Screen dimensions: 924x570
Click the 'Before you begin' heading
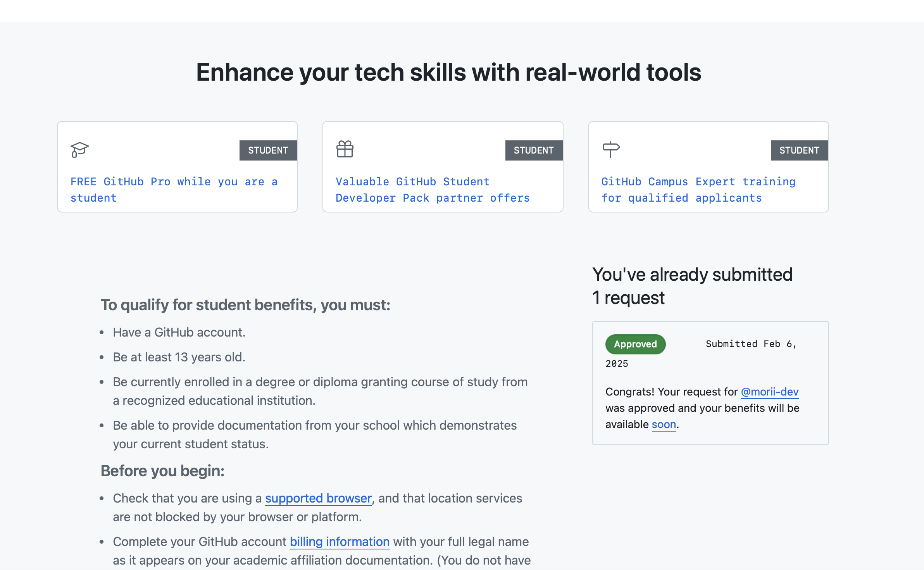click(162, 471)
